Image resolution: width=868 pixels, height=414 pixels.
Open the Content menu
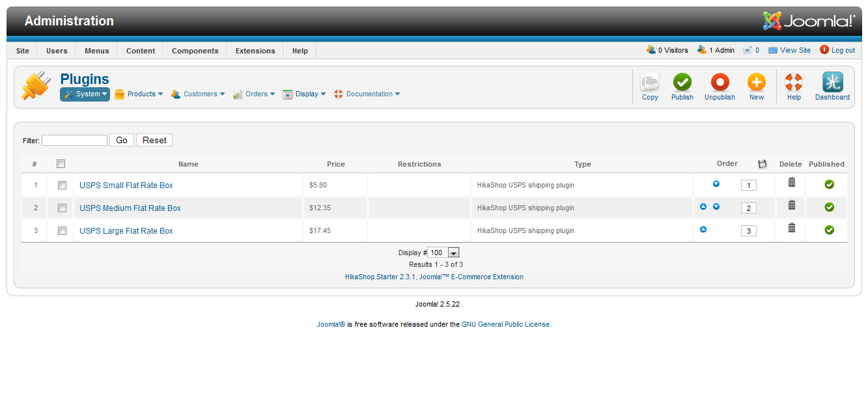coord(141,51)
